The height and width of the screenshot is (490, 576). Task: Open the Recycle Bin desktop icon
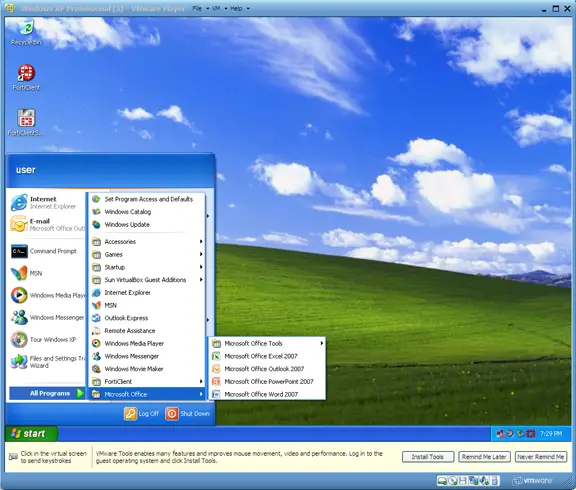[26, 32]
